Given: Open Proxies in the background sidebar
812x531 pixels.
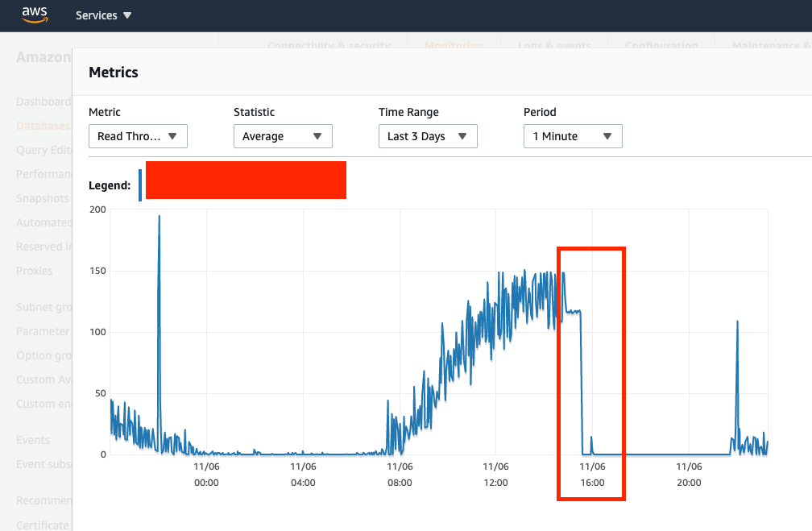Looking at the screenshot, I should (34, 271).
